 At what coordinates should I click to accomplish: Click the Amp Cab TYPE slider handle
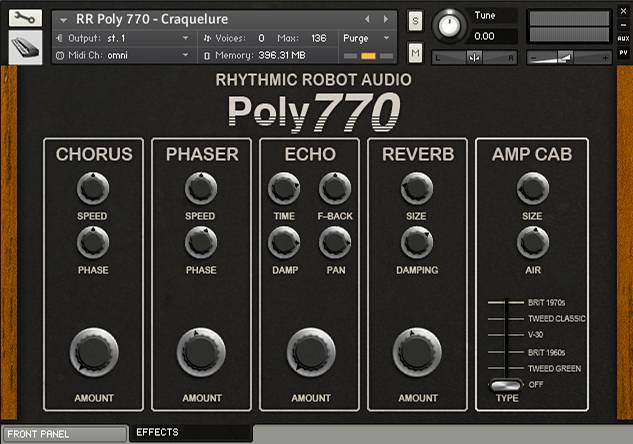(x=505, y=385)
